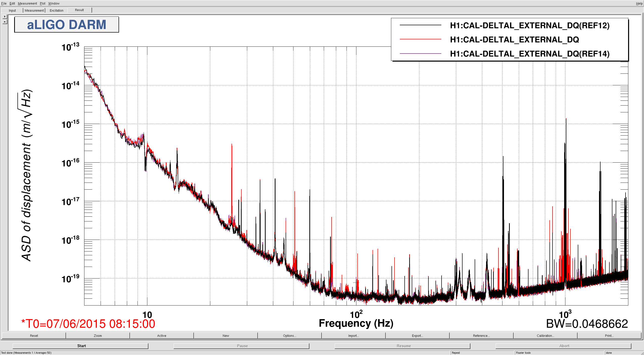644x355 pixels.
Task: Click the Abort button
Action: 563,346
